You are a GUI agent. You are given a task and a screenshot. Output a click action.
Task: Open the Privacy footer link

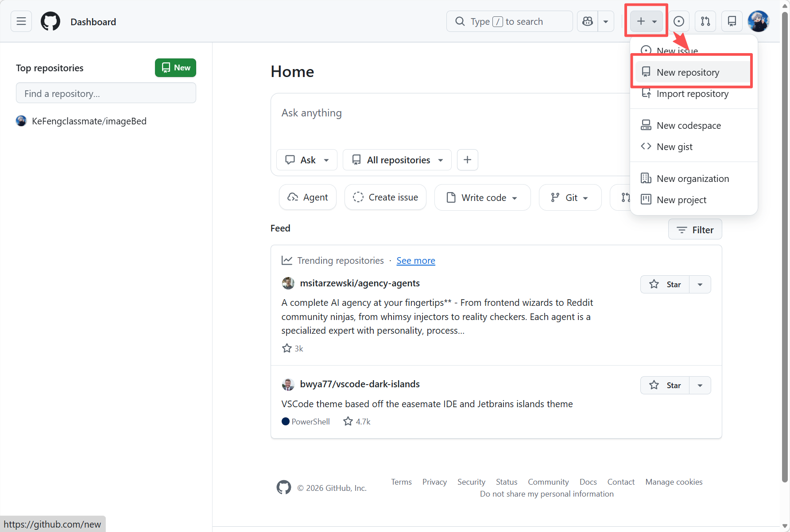[434, 482]
